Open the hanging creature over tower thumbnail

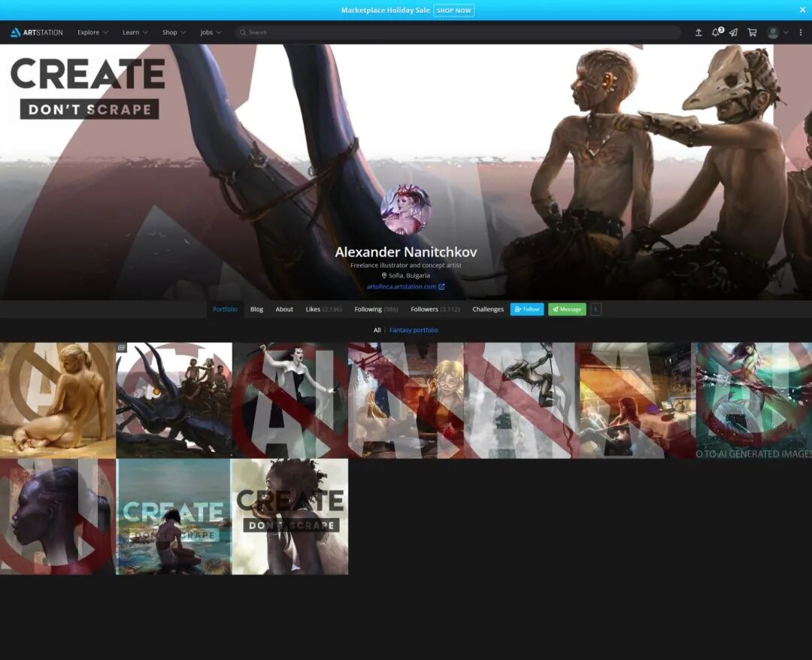[x=522, y=400]
